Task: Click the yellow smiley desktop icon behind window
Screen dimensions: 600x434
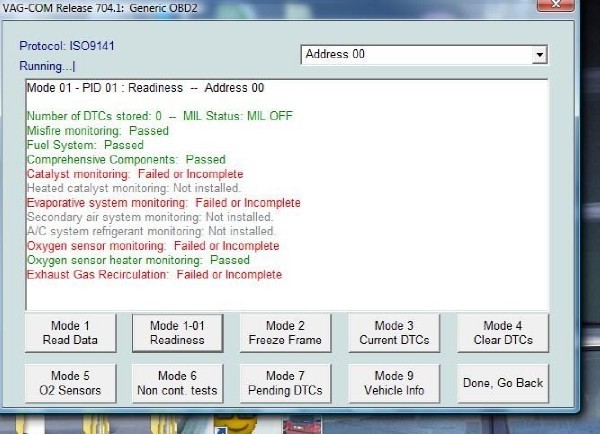Action: [236, 424]
